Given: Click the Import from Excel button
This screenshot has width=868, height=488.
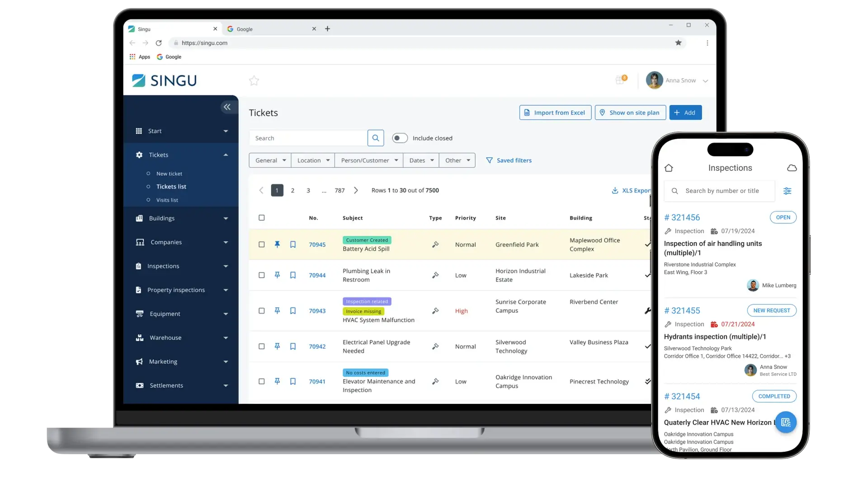Looking at the screenshot, I should tap(555, 113).
